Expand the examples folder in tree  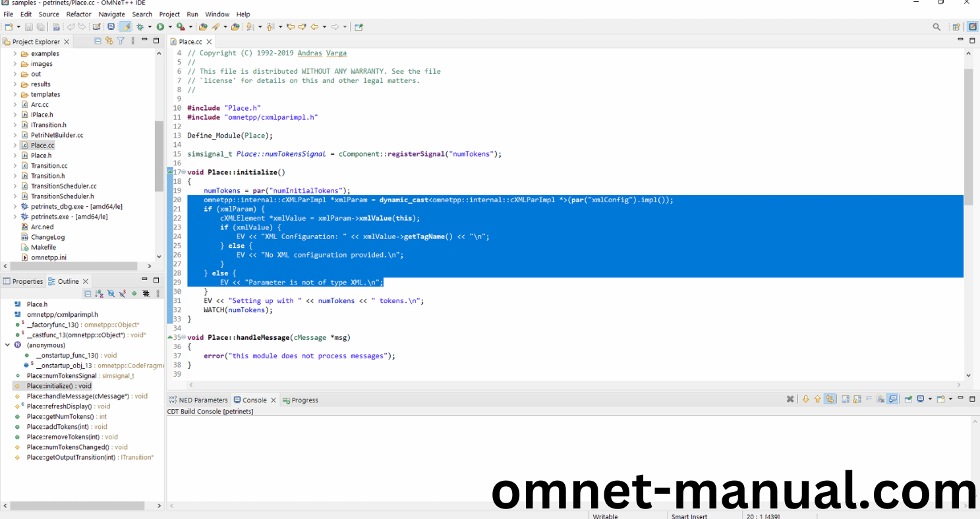click(x=15, y=53)
